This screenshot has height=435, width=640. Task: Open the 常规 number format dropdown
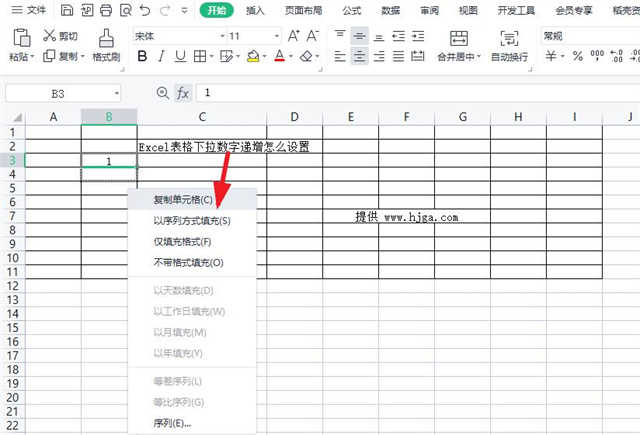click(x=590, y=36)
